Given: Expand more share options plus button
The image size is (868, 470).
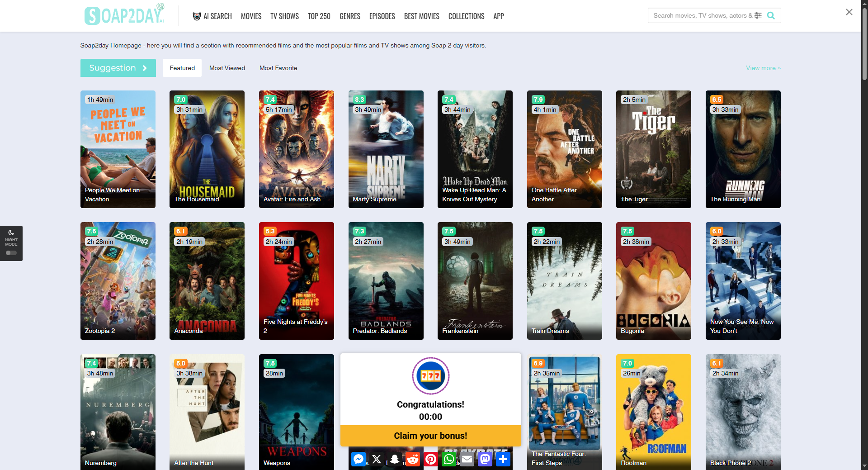Looking at the screenshot, I should pos(503,460).
